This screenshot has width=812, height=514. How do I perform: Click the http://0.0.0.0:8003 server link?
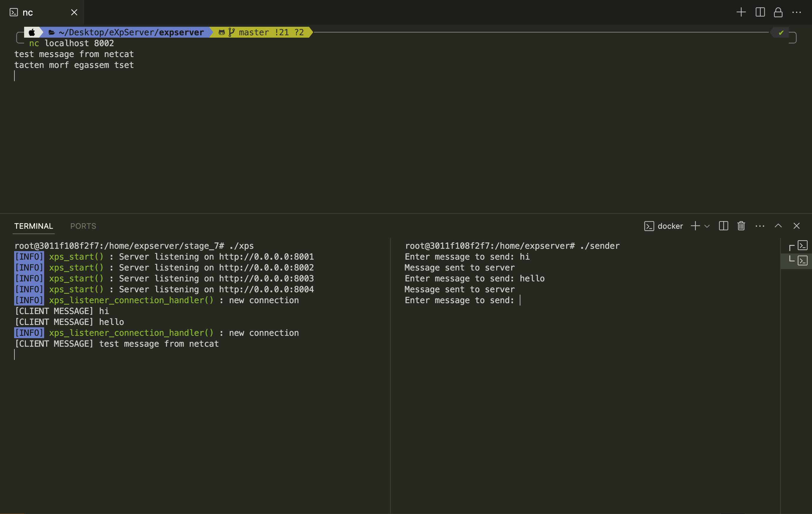tap(266, 278)
